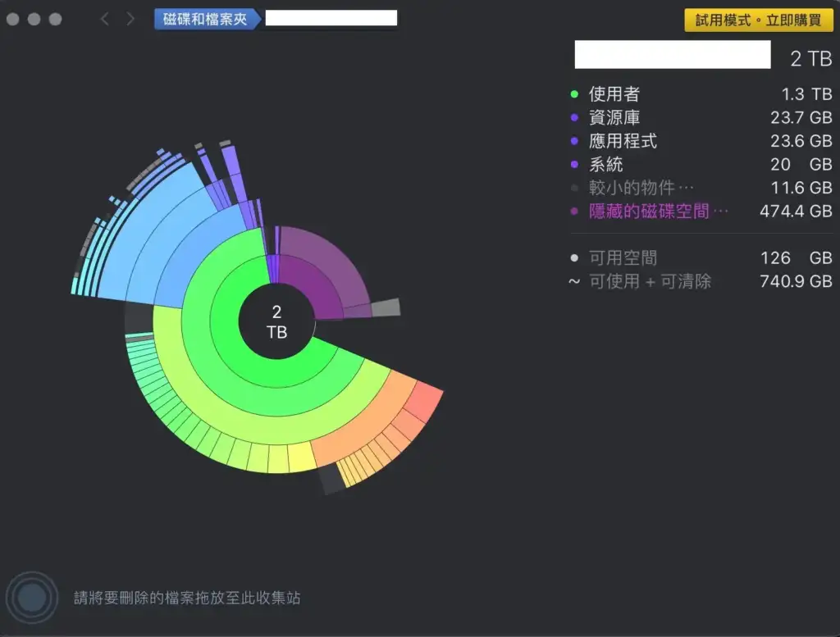Click the gray dot beside 較小的物件
This screenshot has height=637, width=840.
click(574, 189)
